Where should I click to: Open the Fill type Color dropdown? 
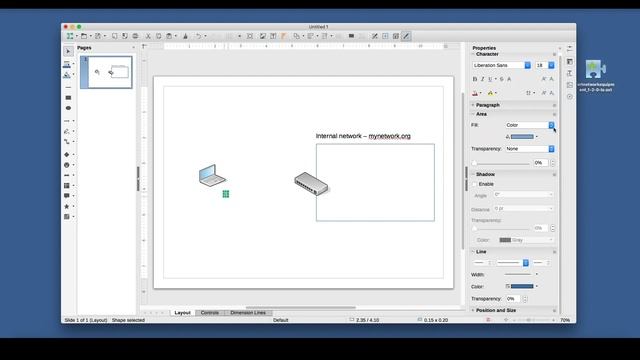point(551,125)
